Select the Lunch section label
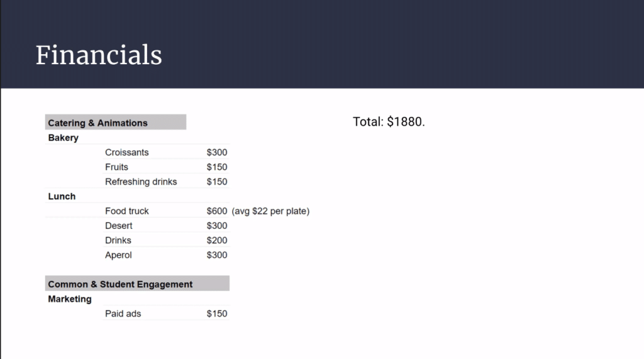The height and width of the screenshot is (359, 644). tap(62, 196)
